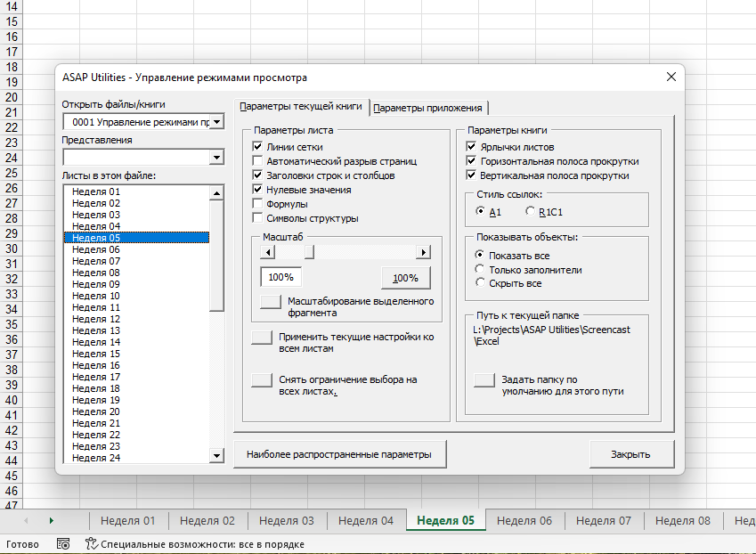Screen dimensions: 756x554
Task: Open the Неделя 01 sheet tab
Action: click(x=127, y=521)
